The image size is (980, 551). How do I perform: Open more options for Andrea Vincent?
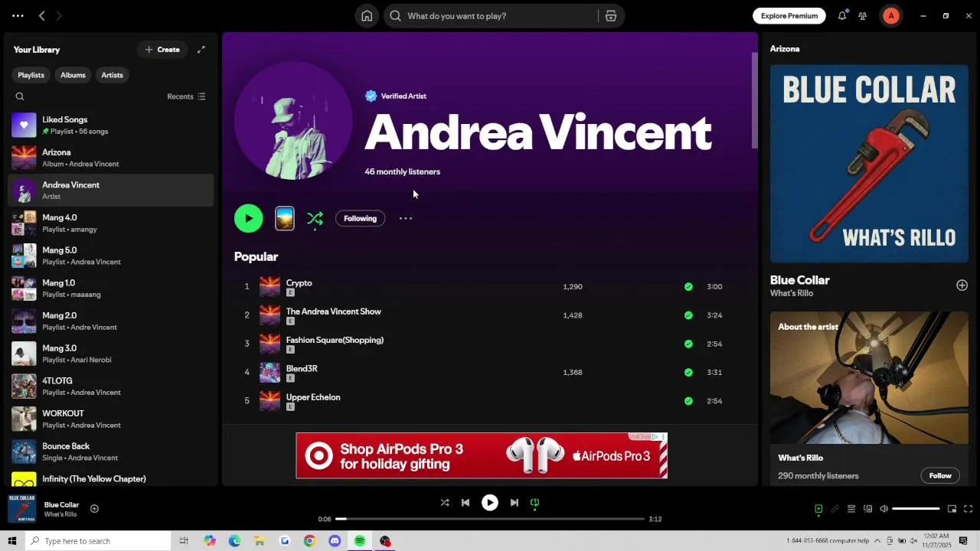406,218
